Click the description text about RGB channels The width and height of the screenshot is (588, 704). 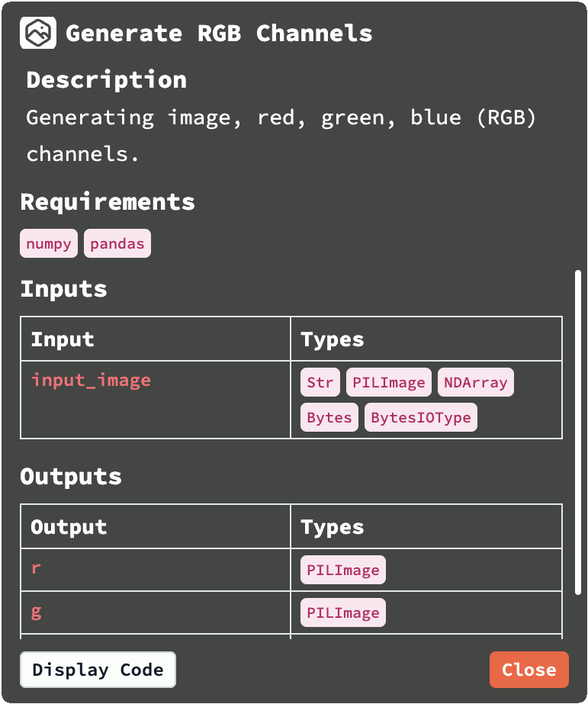tap(281, 136)
